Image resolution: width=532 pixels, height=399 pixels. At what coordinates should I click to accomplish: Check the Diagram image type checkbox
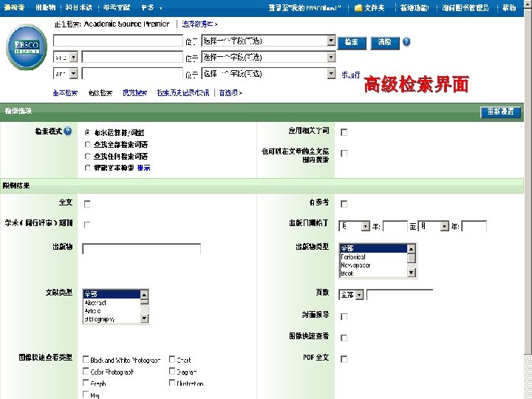(x=172, y=371)
